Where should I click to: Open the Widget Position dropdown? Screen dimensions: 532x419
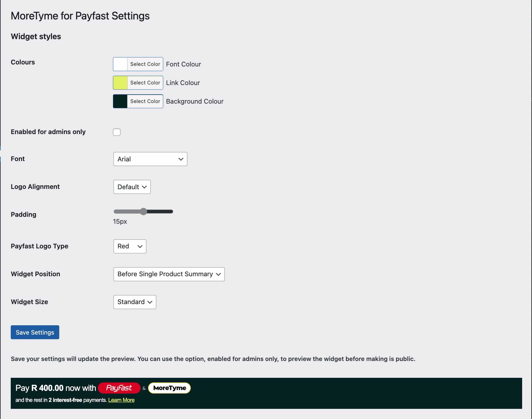click(169, 274)
